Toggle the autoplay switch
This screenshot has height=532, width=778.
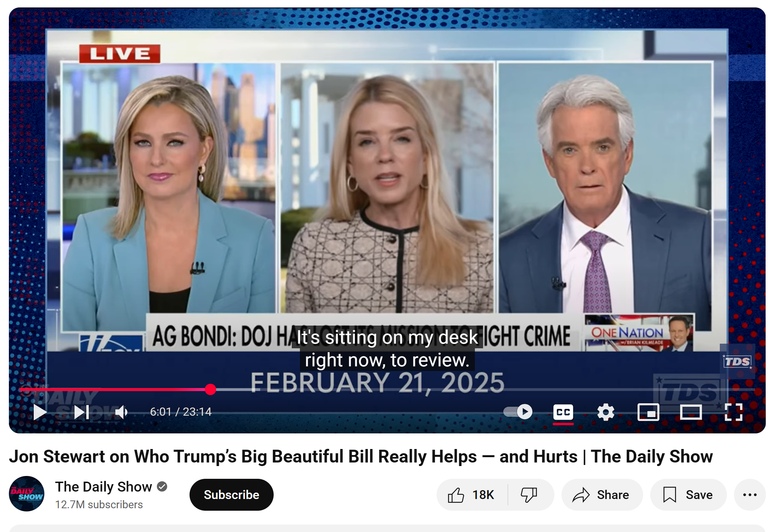[518, 412]
